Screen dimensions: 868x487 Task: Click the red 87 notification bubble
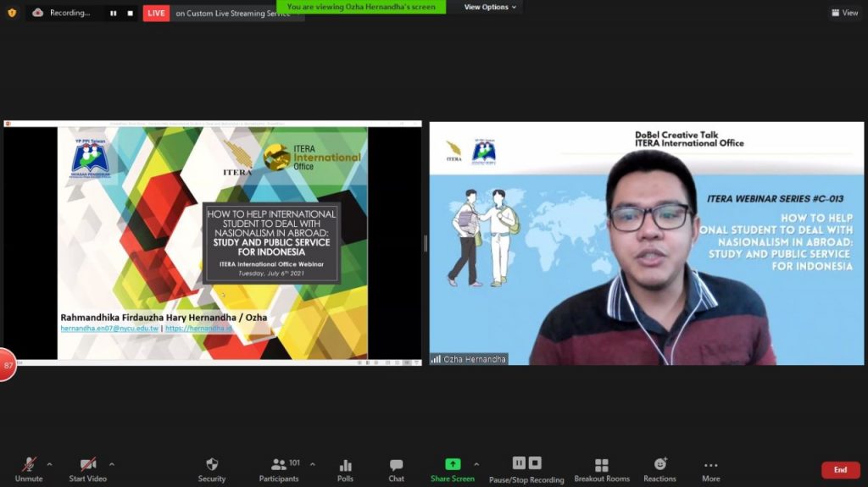8,365
